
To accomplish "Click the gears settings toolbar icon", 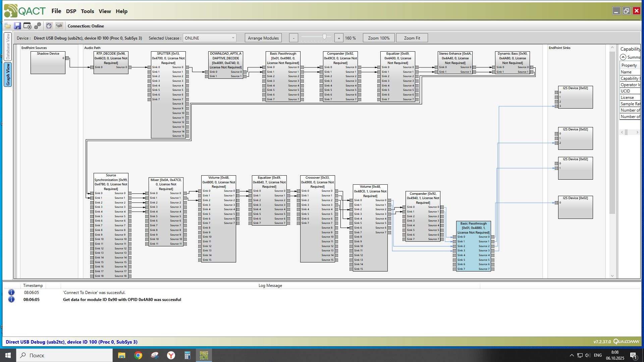I will click(x=38, y=26).
